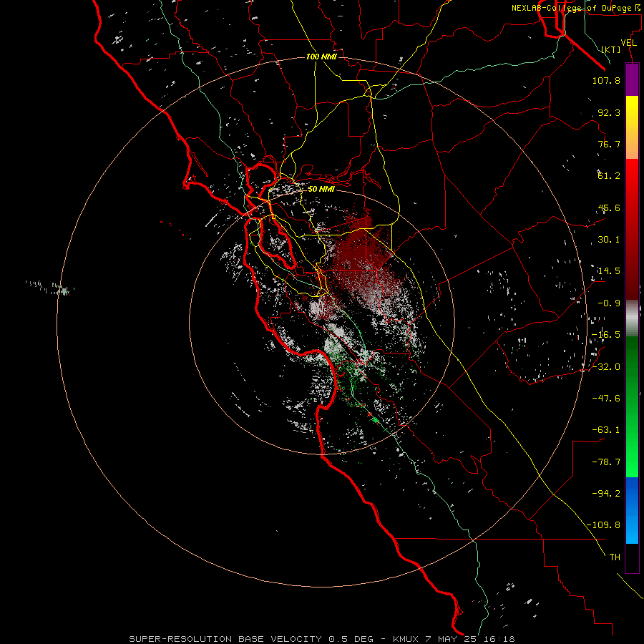The image size is (644, 644).
Task: Select the -32.0 velocity scale value
Action: (x=606, y=367)
